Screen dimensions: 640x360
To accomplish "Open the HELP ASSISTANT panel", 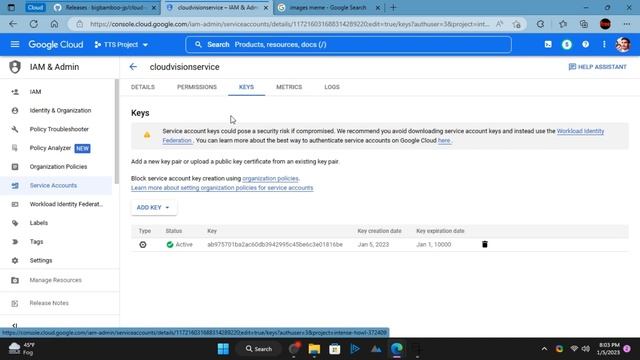I will click(598, 67).
